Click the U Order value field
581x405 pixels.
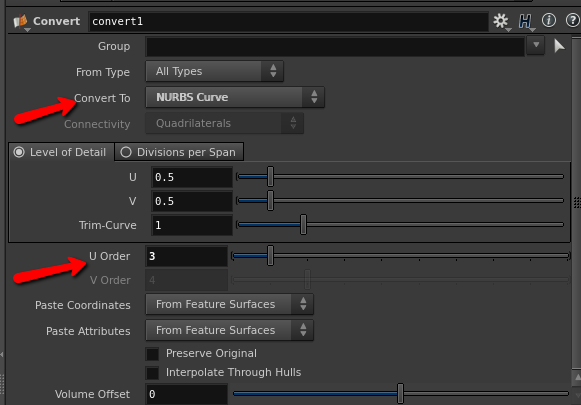click(186, 256)
